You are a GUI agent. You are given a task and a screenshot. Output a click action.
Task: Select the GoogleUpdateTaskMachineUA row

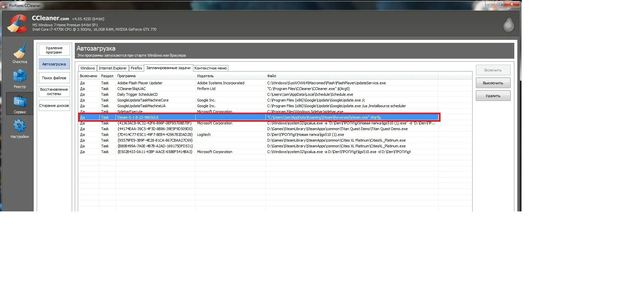[258, 106]
